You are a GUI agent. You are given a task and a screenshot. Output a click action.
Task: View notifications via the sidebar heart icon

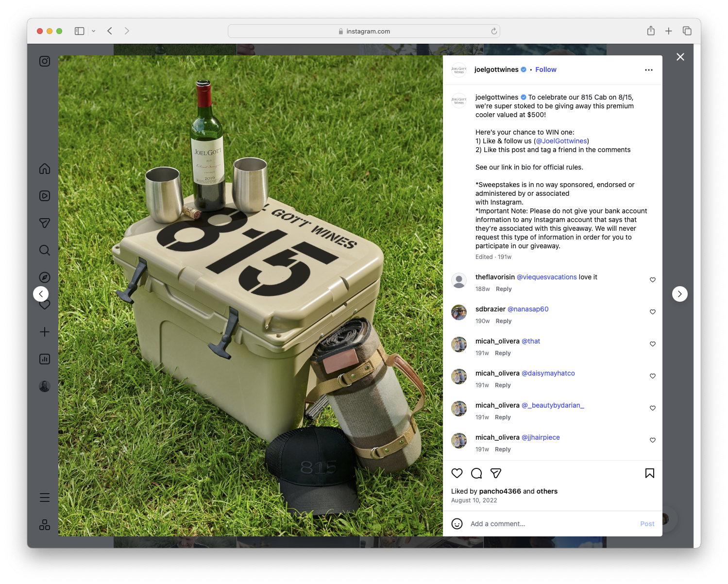[44, 305]
